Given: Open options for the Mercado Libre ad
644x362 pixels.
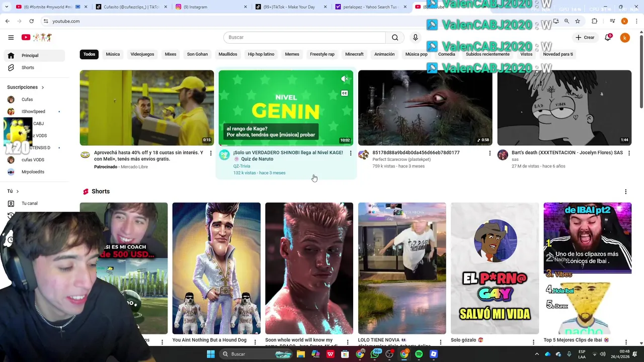Looking at the screenshot, I should click(x=211, y=153).
